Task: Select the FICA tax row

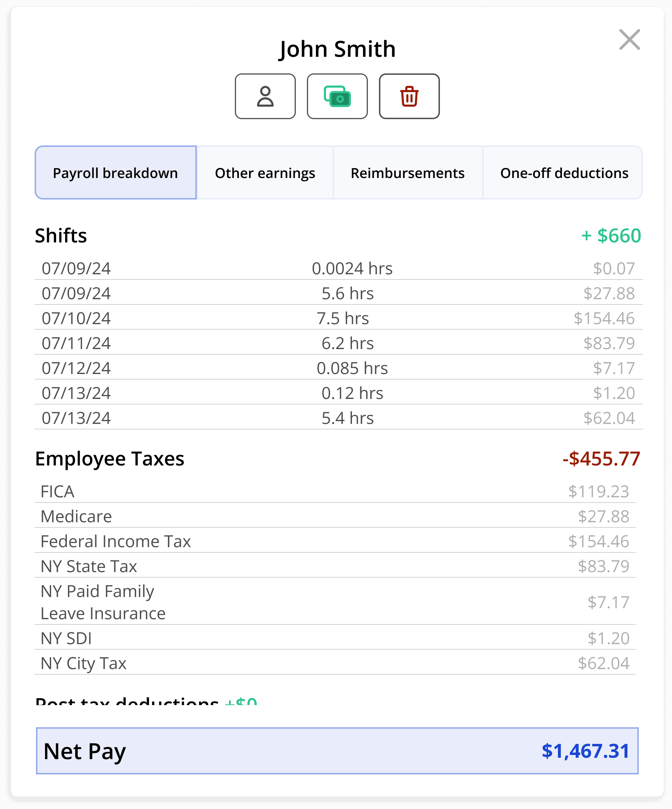Action: 335,491
